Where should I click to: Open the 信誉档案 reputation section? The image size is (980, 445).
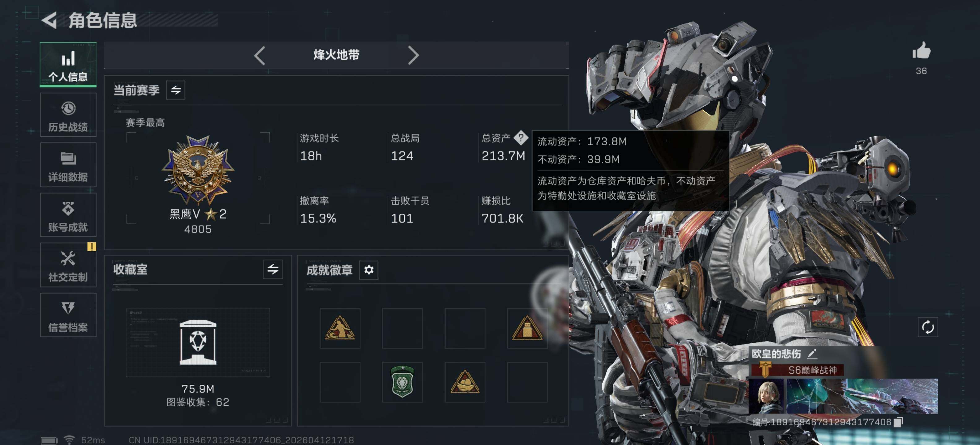(68, 315)
